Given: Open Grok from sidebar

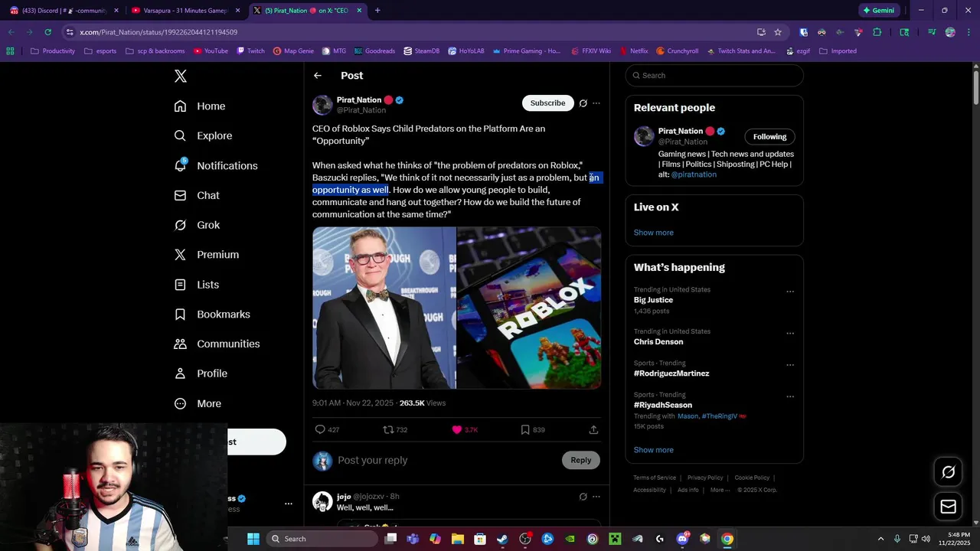Looking at the screenshot, I should [x=197, y=225].
